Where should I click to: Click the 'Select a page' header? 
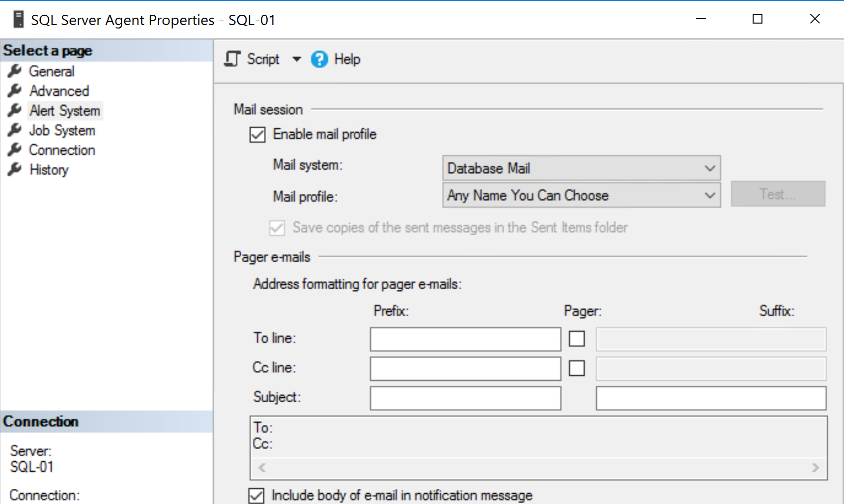tap(48, 51)
